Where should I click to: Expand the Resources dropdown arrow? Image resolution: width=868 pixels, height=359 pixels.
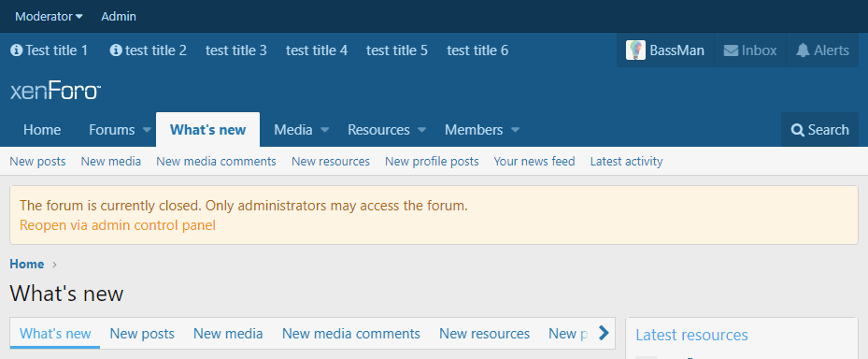point(421,130)
